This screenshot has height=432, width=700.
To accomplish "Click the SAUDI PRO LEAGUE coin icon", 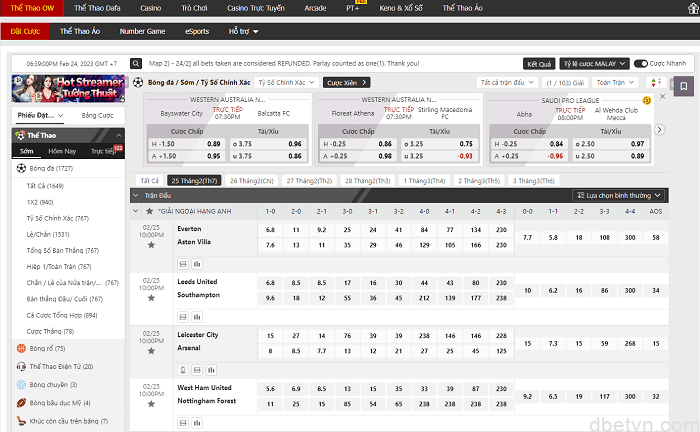I will click(646, 100).
